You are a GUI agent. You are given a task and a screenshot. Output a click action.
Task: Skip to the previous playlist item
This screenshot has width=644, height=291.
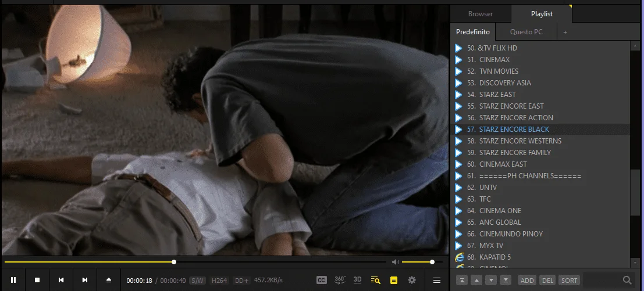point(61,280)
